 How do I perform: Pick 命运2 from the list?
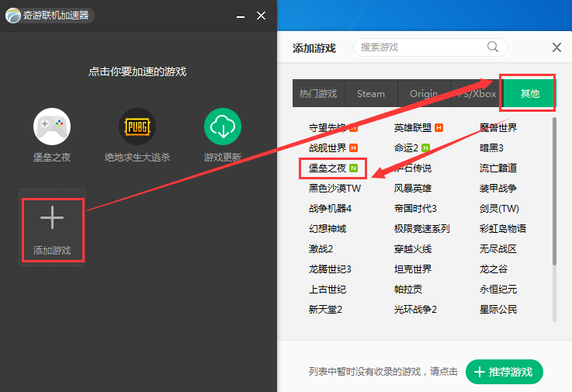point(406,147)
